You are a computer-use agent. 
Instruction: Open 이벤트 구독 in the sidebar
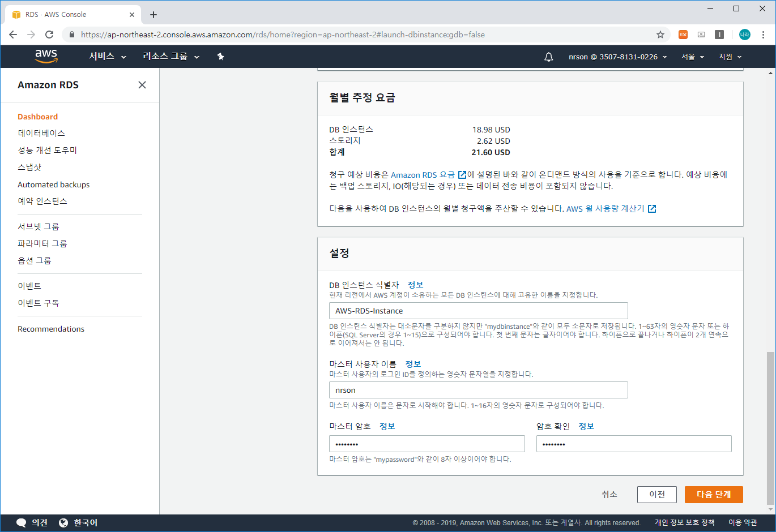coord(39,303)
